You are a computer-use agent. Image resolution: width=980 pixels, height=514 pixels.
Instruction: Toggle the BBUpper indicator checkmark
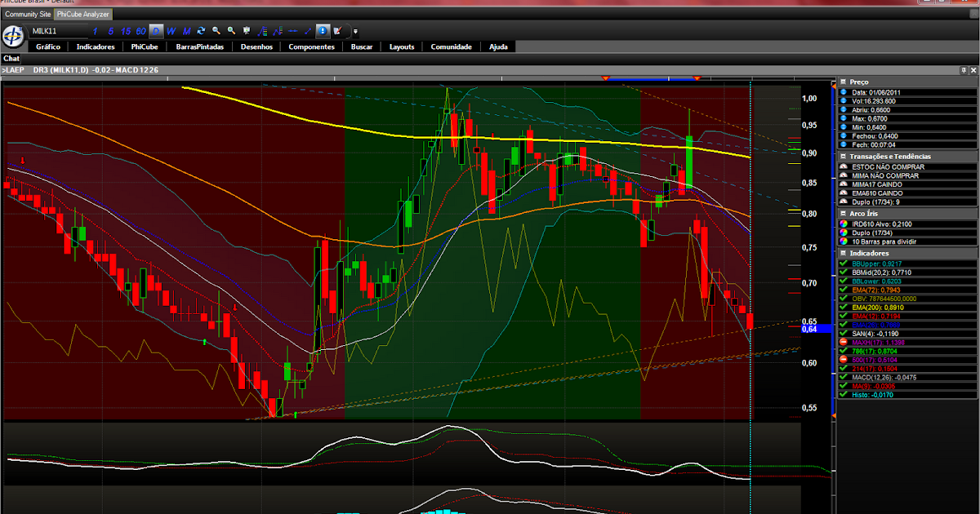pyautogui.click(x=844, y=263)
